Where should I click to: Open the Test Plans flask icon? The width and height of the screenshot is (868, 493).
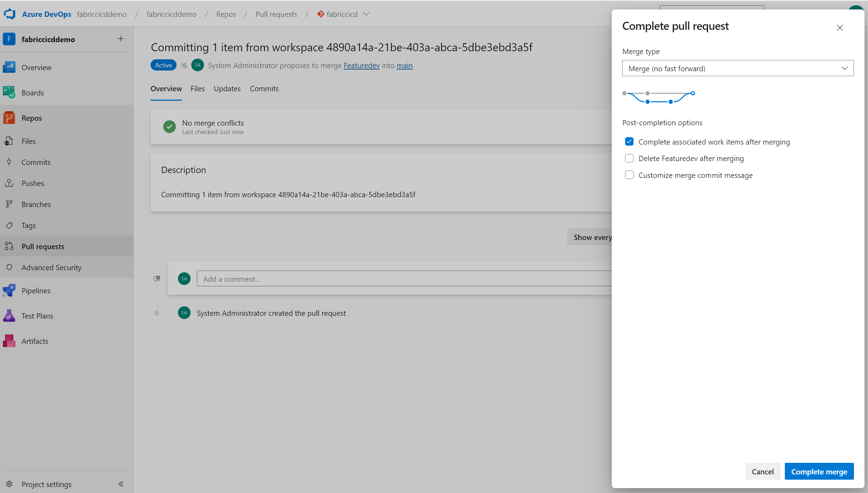coord(9,316)
